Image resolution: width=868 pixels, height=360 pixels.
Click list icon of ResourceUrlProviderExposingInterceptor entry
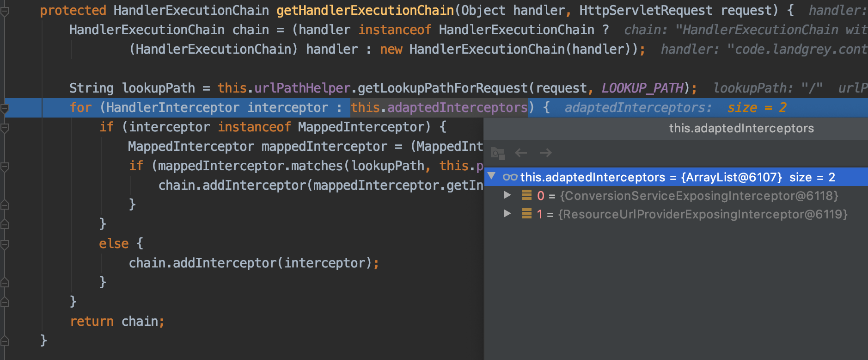click(526, 214)
